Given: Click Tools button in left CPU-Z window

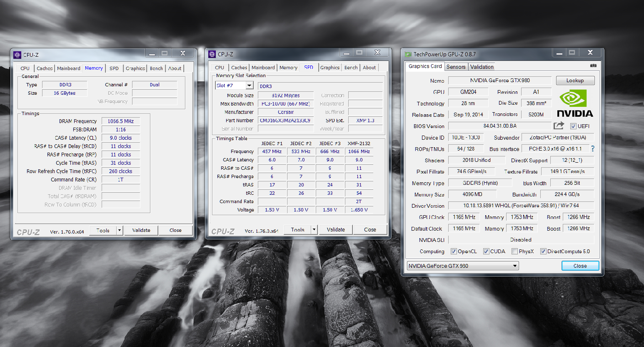Looking at the screenshot, I should click(103, 230).
